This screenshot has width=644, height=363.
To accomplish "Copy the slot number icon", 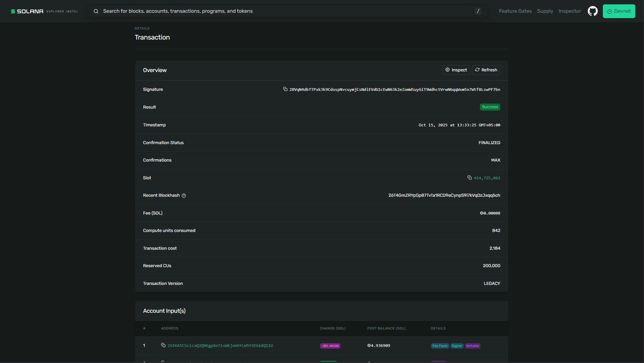I will [x=469, y=178].
